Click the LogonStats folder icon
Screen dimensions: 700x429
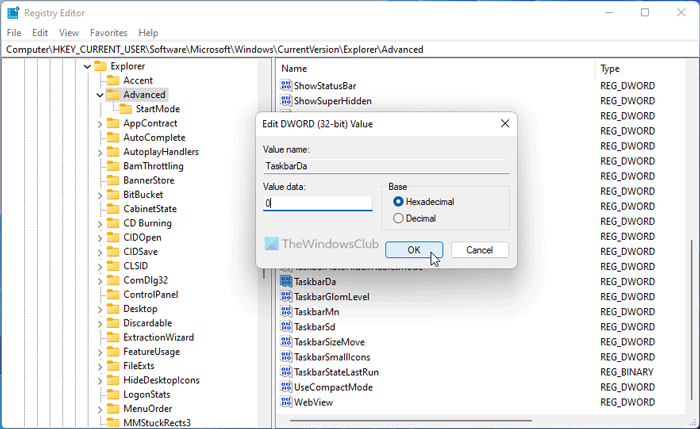point(113,395)
